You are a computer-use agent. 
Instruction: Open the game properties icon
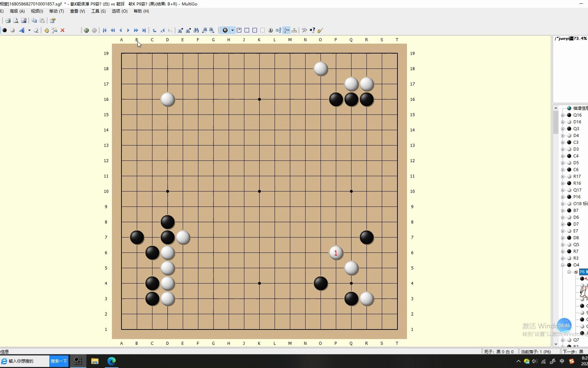click(x=53, y=20)
